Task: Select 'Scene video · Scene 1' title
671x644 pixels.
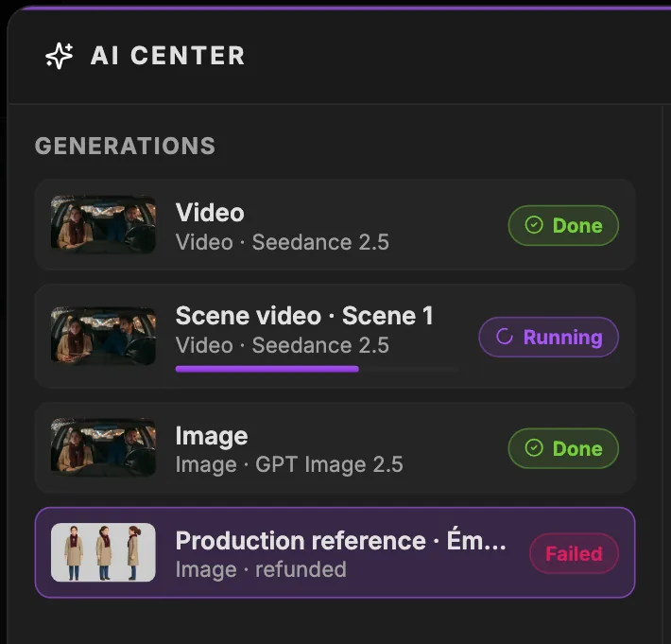Action: click(x=304, y=316)
